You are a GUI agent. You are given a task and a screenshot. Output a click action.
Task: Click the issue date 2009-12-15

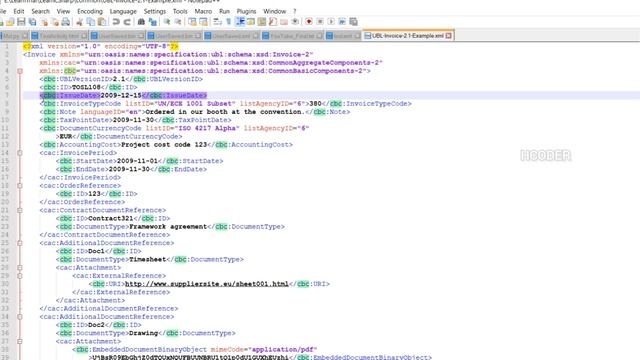(121, 96)
